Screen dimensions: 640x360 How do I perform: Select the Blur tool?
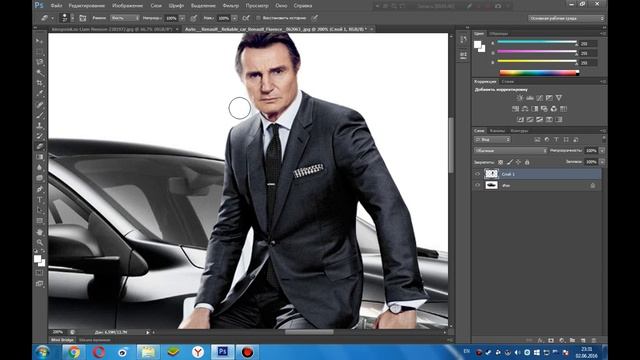click(40, 167)
